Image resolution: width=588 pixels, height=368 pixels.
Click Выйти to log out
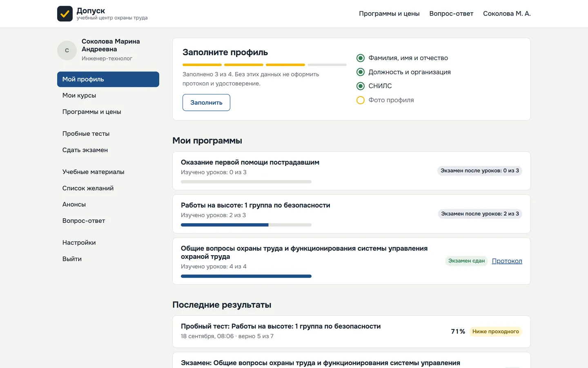108,259
